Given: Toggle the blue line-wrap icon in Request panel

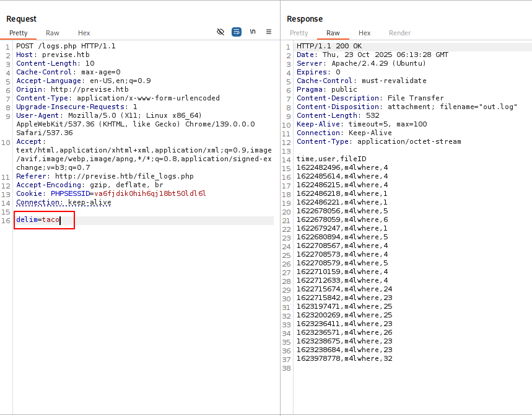Looking at the screenshot, I should pos(237,32).
